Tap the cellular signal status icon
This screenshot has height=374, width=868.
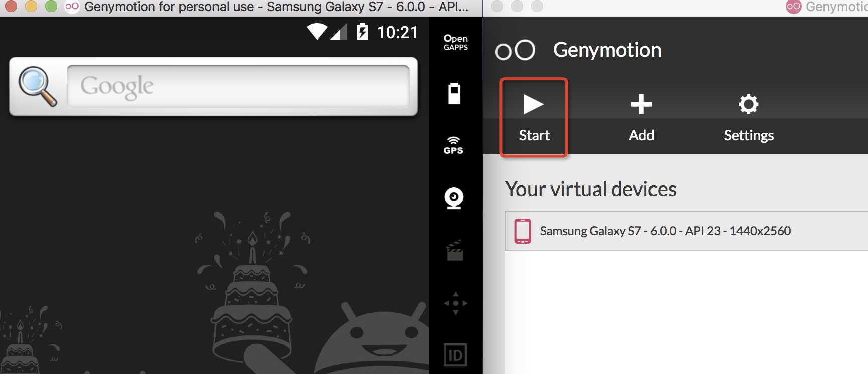(339, 32)
